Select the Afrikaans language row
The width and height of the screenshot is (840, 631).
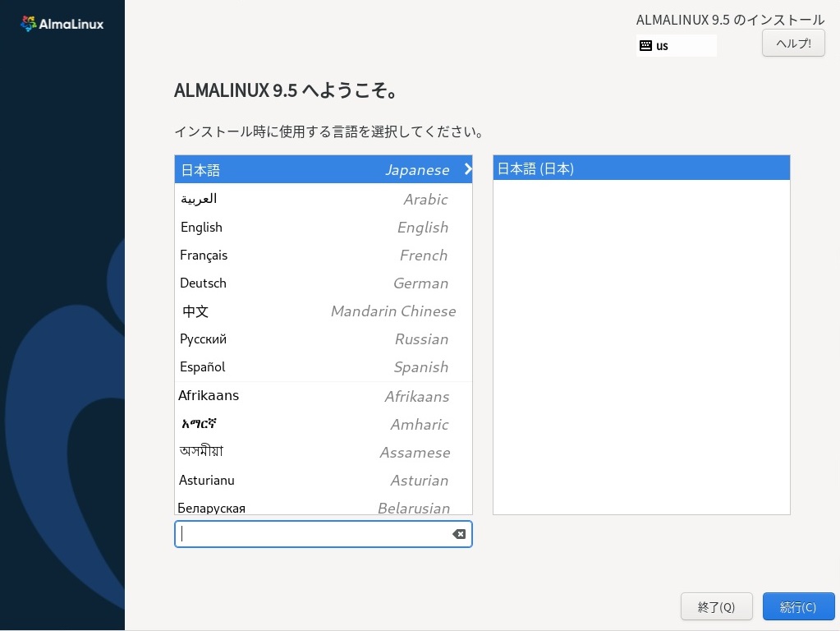(323, 396)
